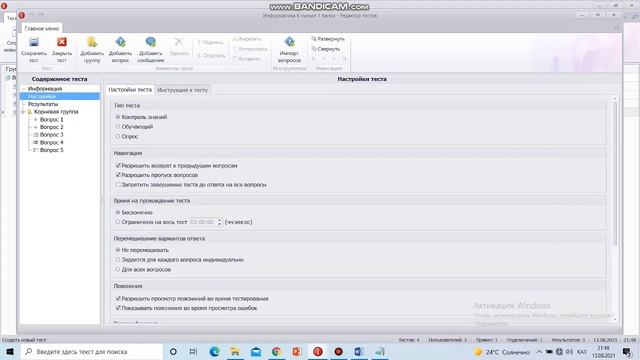
Task: Click the red test editor taskbar icon
Action: (318, 351)
